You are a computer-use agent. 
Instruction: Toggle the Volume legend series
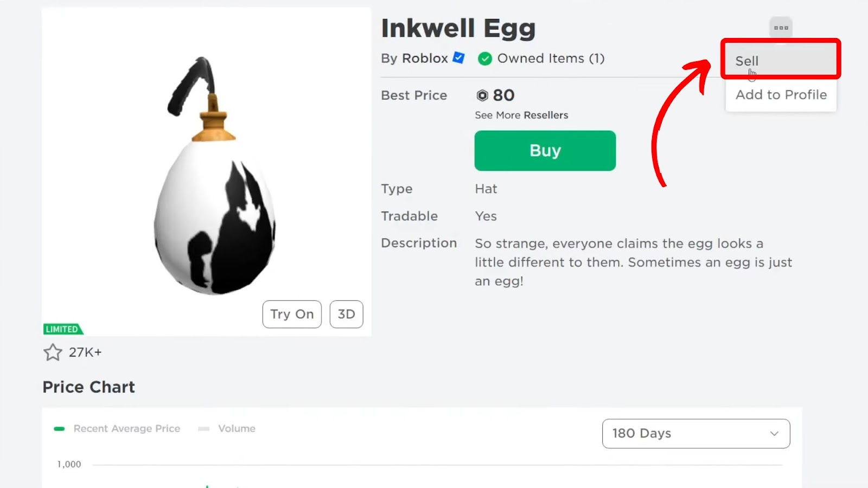(x=227, y=428)
